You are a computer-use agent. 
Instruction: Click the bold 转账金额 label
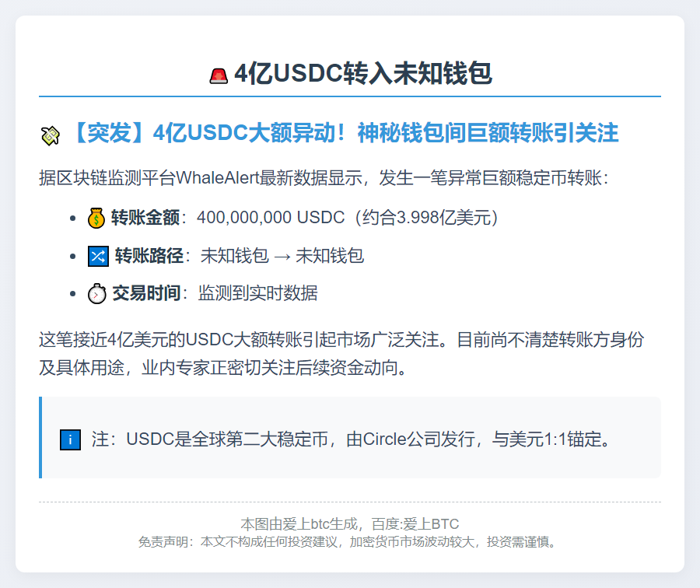145,218
